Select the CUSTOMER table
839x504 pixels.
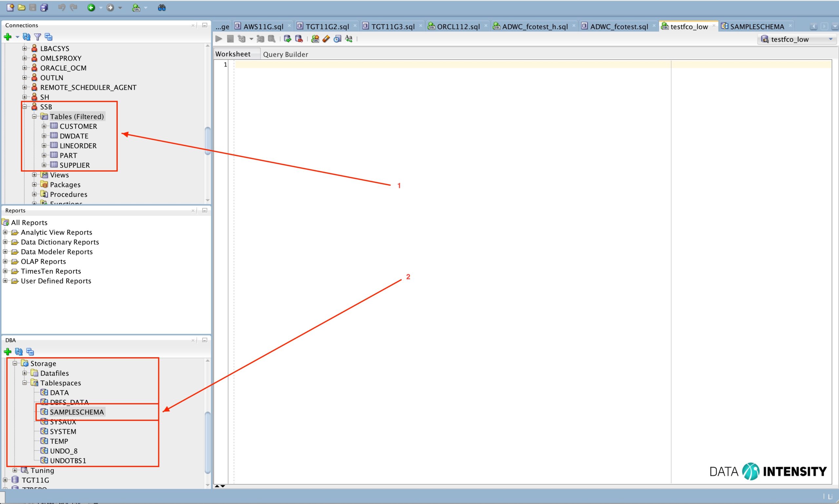point(78,126)
